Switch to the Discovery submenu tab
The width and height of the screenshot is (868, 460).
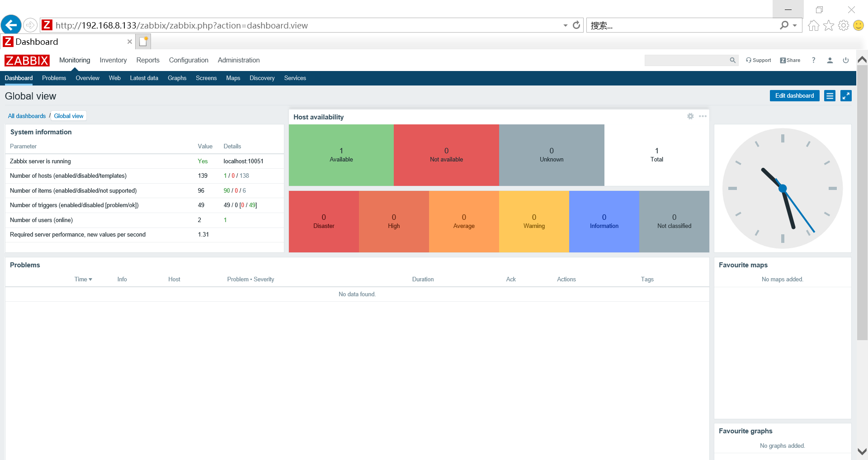click(262, 78)
